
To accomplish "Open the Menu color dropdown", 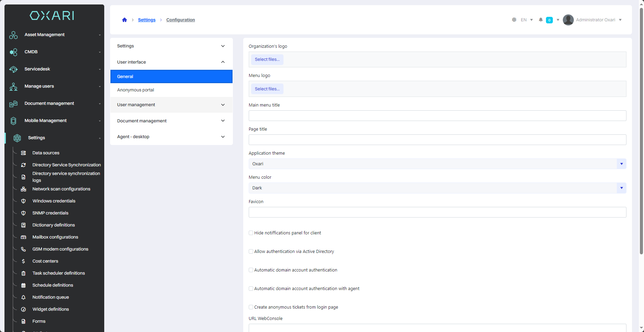I will point(437,188).
